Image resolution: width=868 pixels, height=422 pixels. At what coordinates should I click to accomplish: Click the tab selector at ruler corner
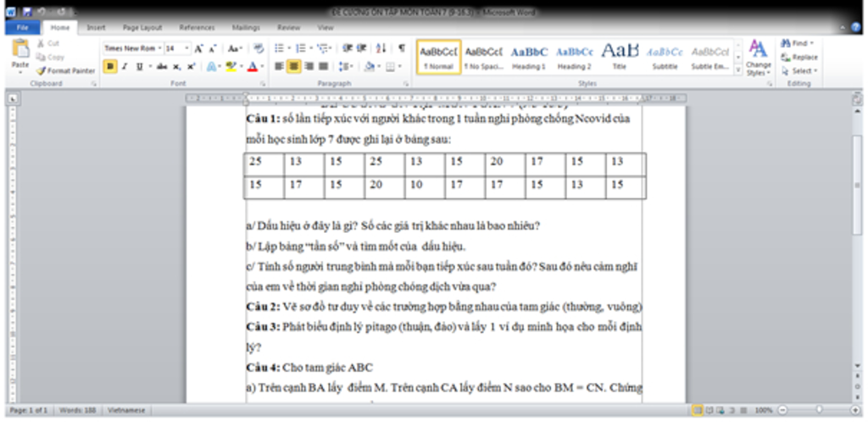point(12,99)
